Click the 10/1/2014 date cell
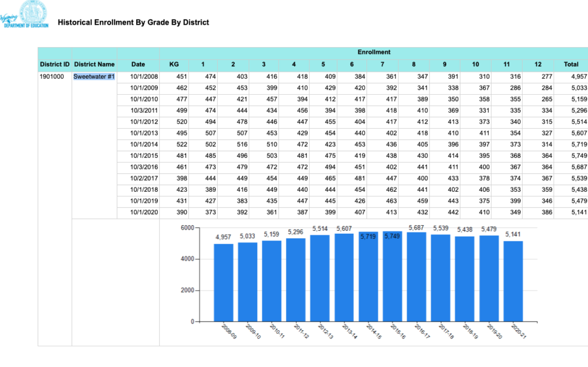 click(x=144, y=144)
